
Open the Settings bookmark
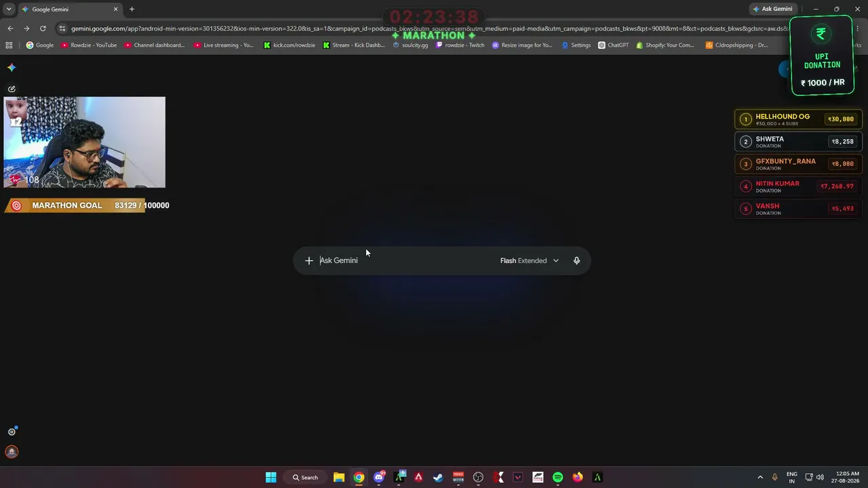576,45
